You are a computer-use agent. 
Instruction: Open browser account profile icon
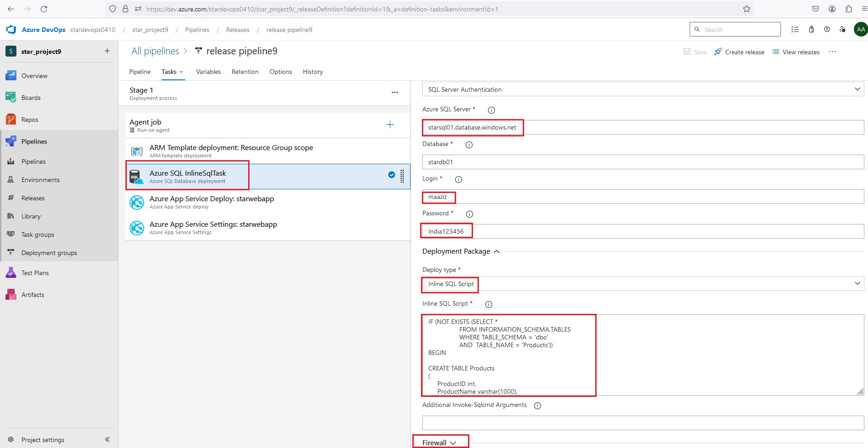pos(832,9)
